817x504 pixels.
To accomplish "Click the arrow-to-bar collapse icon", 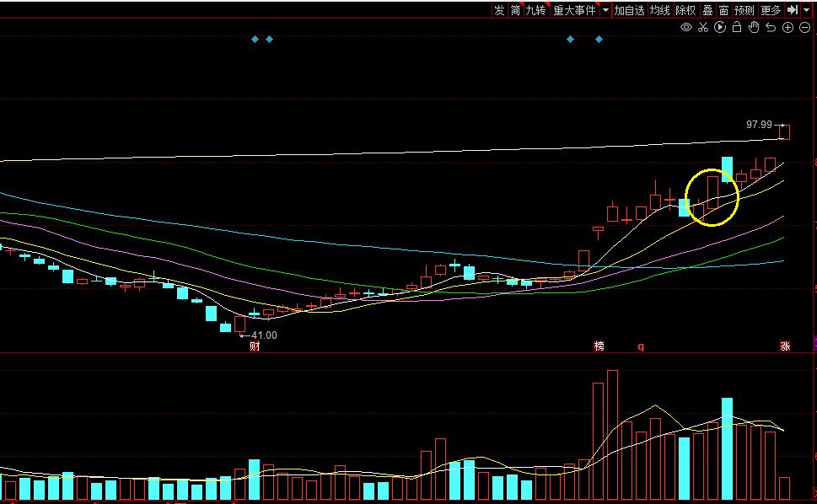I will coord(793,10).
